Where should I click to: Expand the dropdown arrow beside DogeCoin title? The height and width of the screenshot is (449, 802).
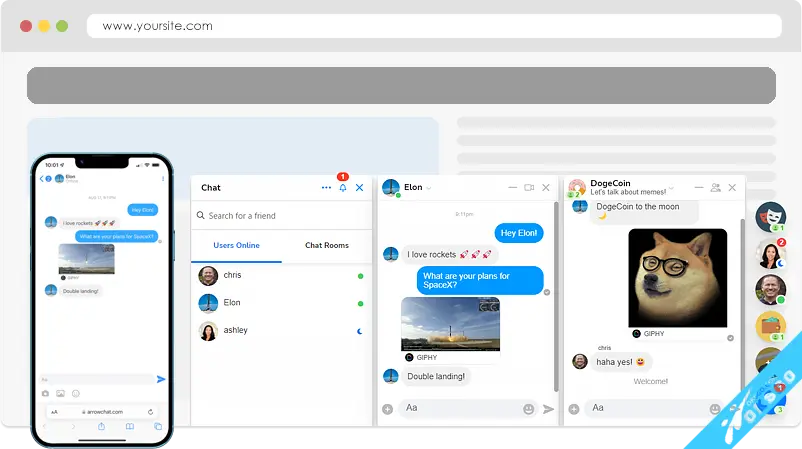click(671, 188)
